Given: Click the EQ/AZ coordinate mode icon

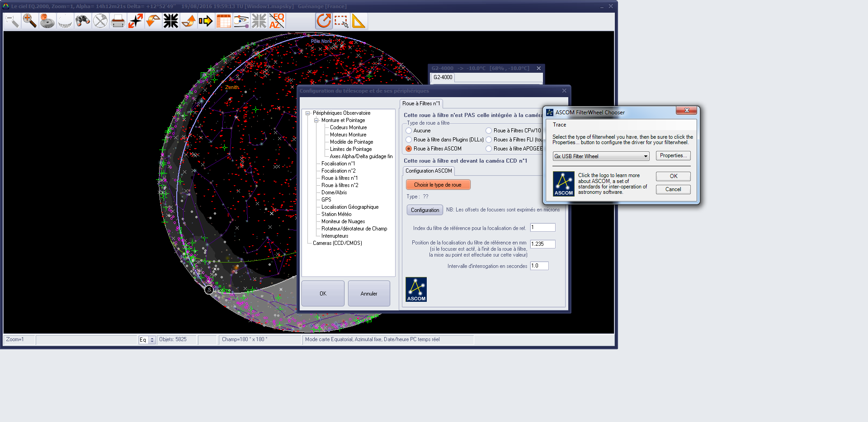Looking at the screenshot, I should pos(277,21).
